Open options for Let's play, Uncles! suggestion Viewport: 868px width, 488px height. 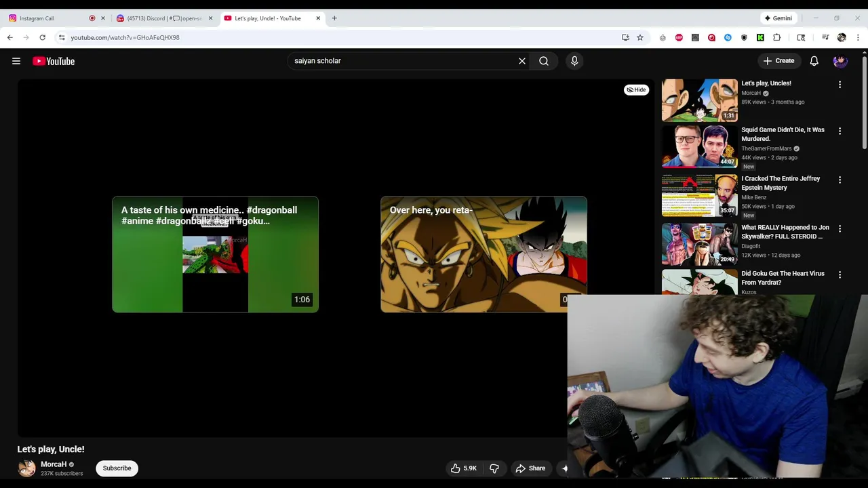[x=840, y=85]
